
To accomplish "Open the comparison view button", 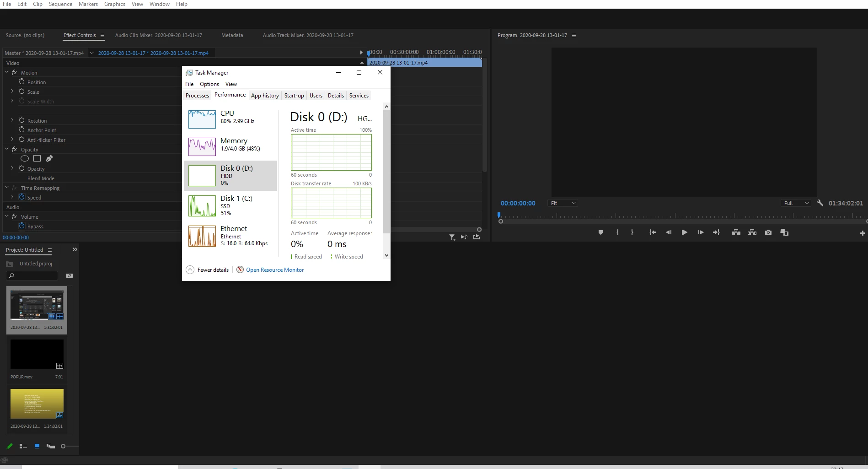I will tap(784, 232).
